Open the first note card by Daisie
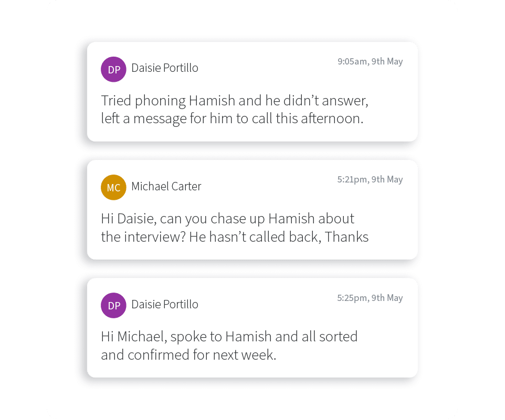This screenshot has height=420, width=505. (252, 92)
